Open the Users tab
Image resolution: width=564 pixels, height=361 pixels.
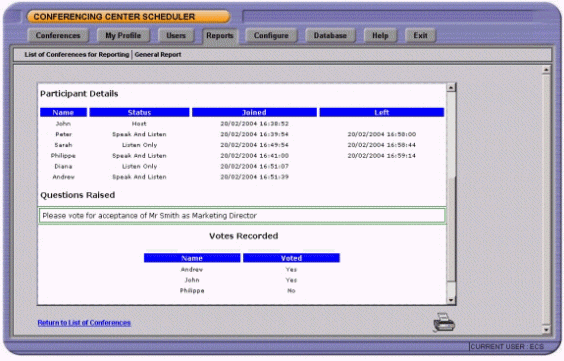(x=176, y=36)
